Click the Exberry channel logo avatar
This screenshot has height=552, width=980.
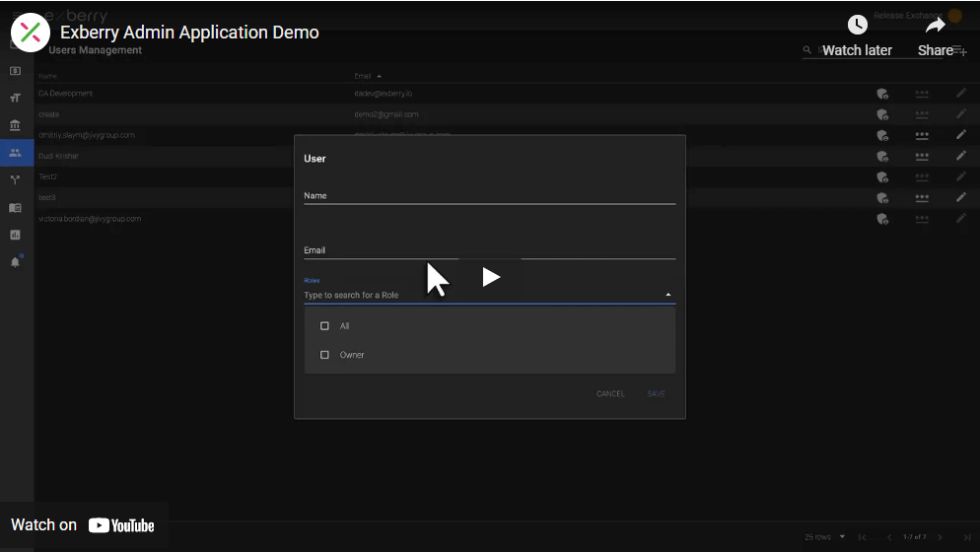[x=31, y=33]
